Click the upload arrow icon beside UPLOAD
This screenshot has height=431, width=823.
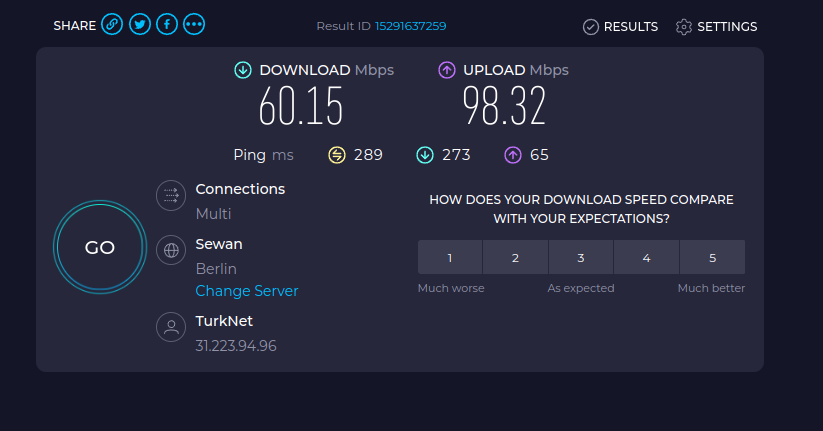[447, 70]
